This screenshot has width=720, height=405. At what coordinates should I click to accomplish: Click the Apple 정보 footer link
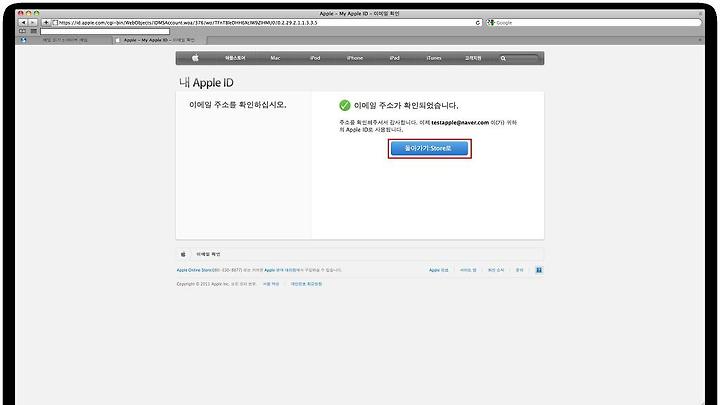[x=439, y=270]
